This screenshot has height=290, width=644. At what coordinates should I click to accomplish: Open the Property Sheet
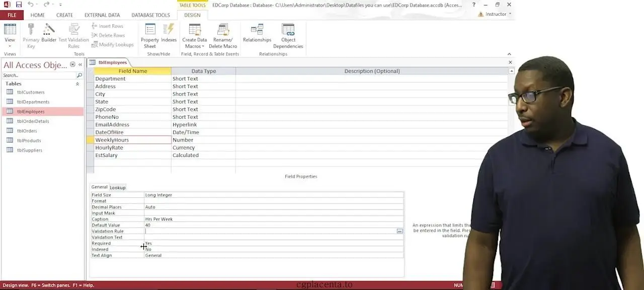point(150,36)
